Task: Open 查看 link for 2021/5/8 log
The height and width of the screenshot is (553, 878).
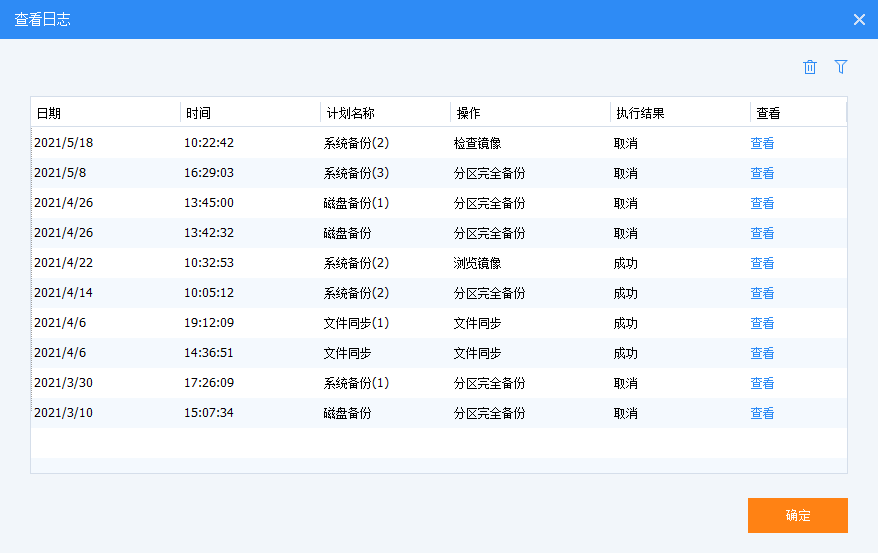Action: [762, 173]
